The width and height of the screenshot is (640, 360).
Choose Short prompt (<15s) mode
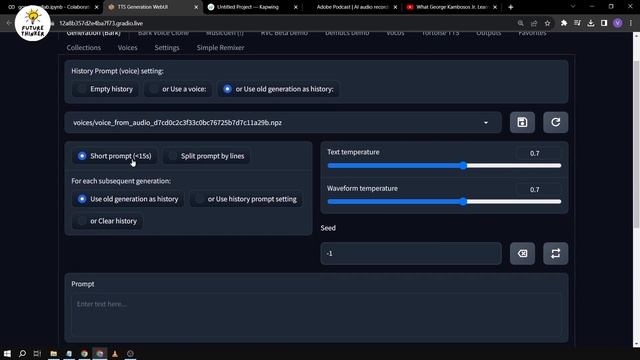pos(115,156)
